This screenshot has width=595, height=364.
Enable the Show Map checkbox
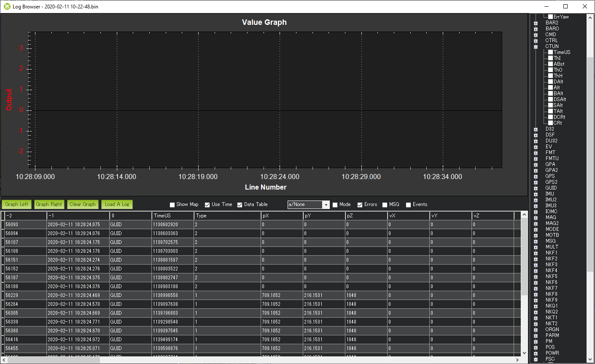pyautogui.click(x=172, y=204)
